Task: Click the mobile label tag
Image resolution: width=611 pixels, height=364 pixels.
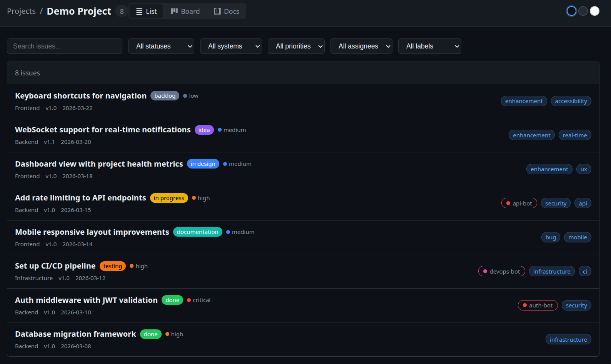Action: click(x=578, y=237)
